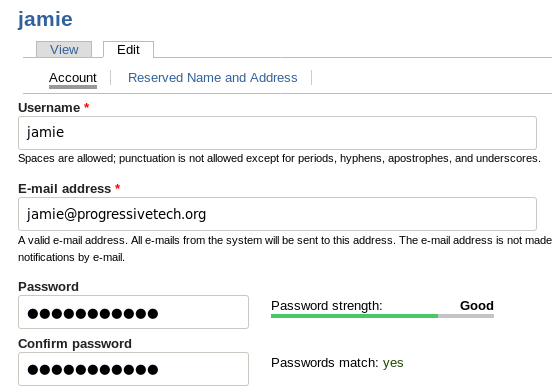Click the username punctuation help text
This screenshot has height=392, width=552.
pyautogui.click(x=279, y=159)
